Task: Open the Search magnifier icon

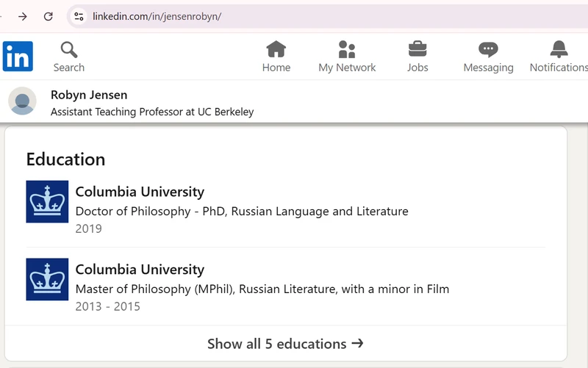Action: click(69, 50)
